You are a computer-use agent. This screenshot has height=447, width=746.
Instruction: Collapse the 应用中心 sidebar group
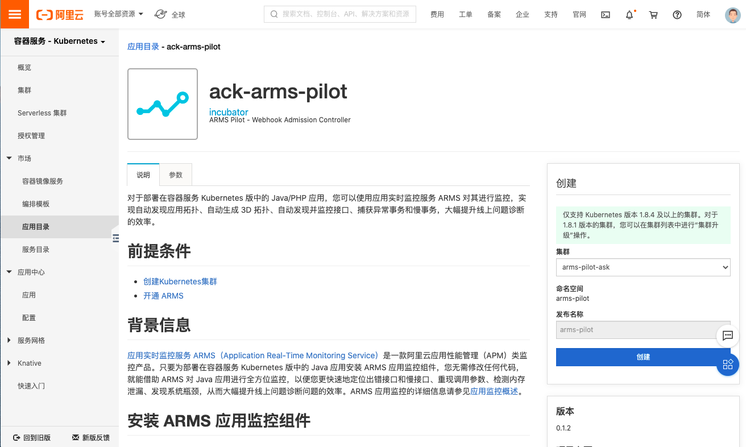pyautogui.click(x=9, y=272)
